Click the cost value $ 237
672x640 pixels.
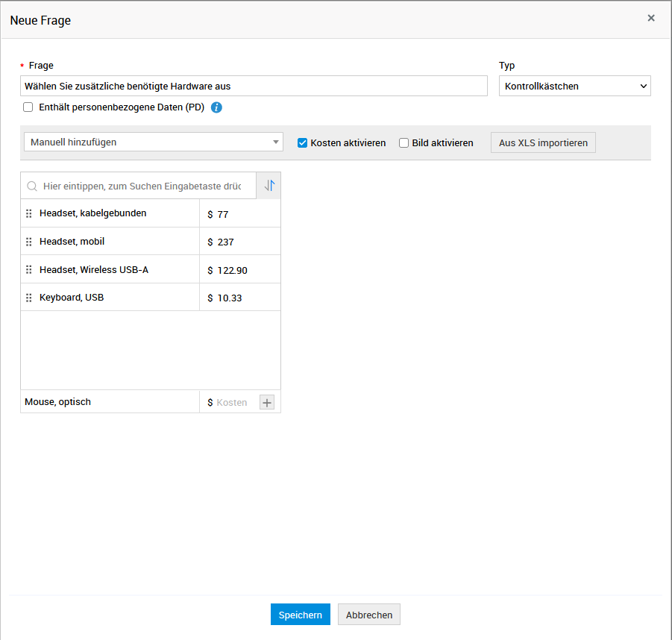[x=221, y=242]
